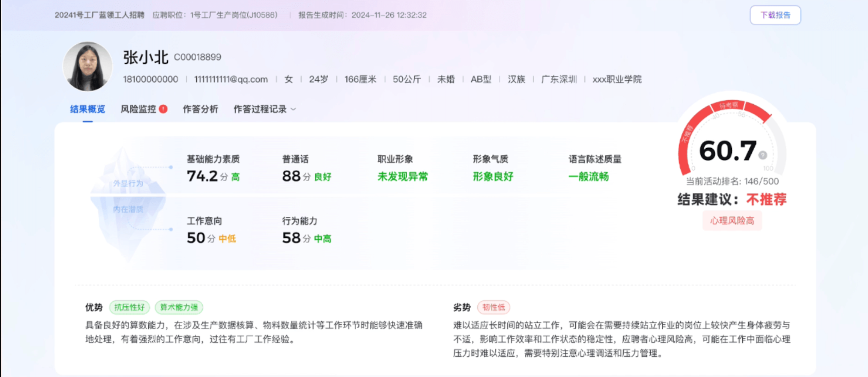Screen dimensions: 868x377
Task: Click the 形象良好 result text
Action: [x=493, y=176]
